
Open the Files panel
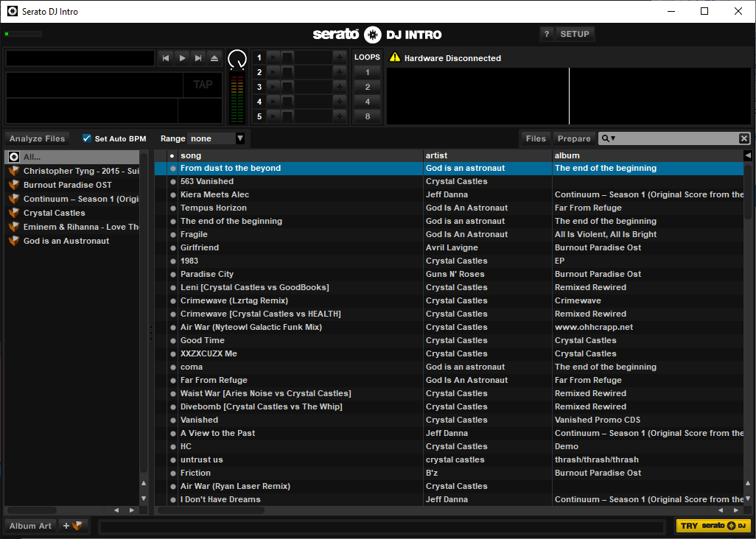(536, 138)
